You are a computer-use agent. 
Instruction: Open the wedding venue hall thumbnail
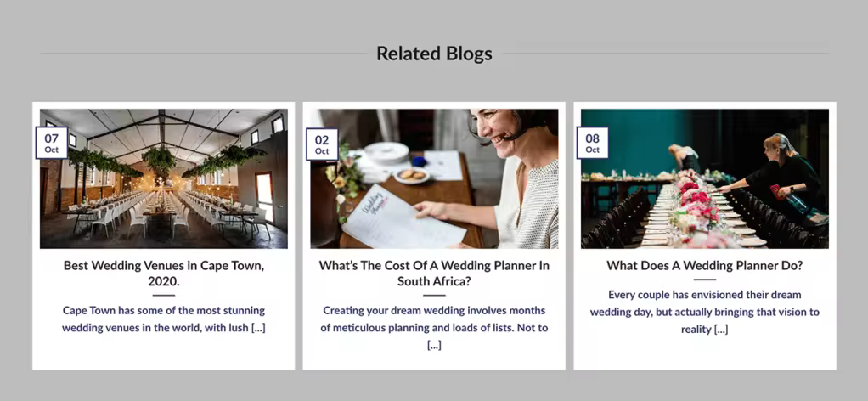pyautogui.click(x=163, y=178)
